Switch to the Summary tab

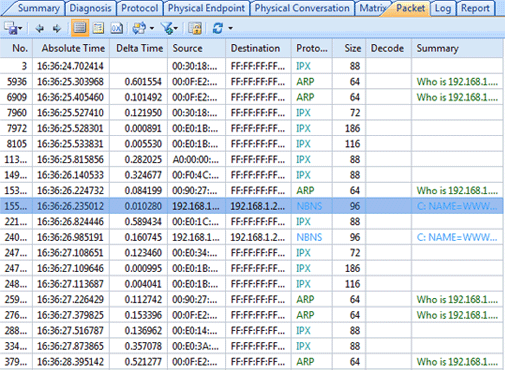click(x=39, y=8)
